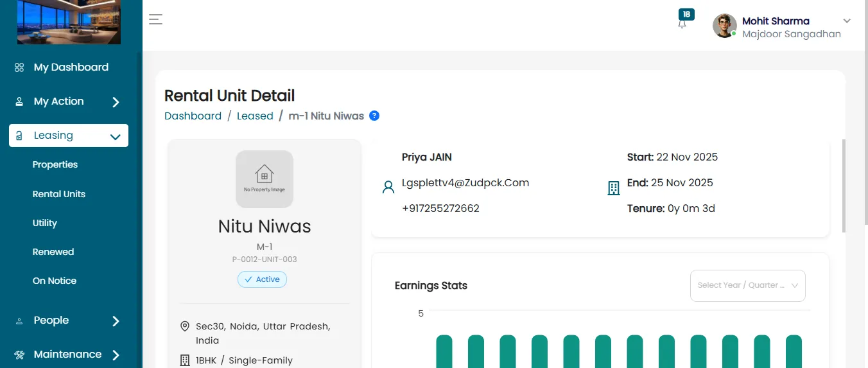Click the People sidebar icon
Screen dimensions: 868x368
point(19,320)
